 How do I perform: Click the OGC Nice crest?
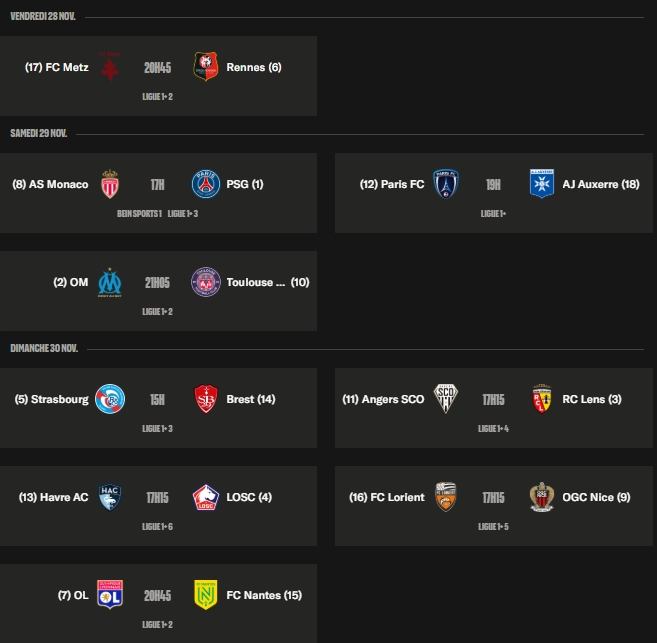click(x=541, y=497)
